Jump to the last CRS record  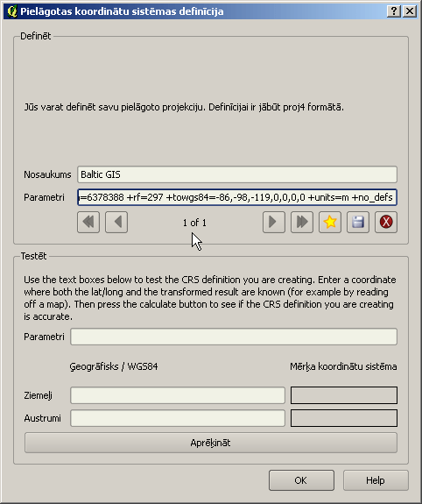302,222
